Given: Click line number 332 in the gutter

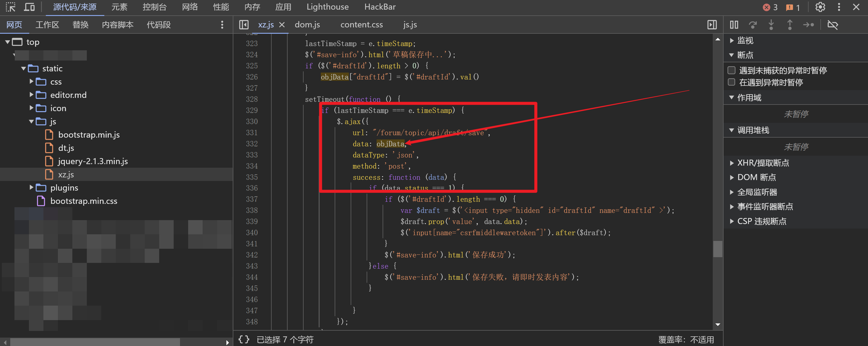Looking at the screenshot, I should pyautogui.click(x=252, y=144).
